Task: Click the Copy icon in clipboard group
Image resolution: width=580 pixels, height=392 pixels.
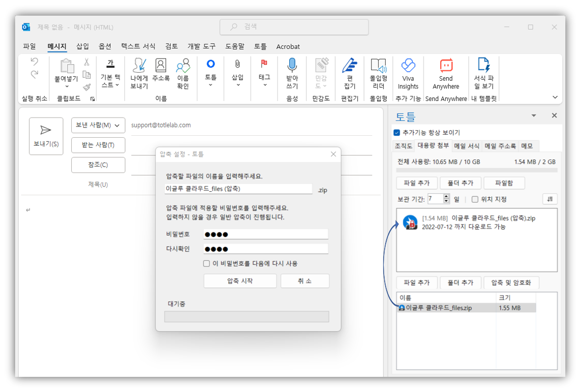Action: click(86, 75)
